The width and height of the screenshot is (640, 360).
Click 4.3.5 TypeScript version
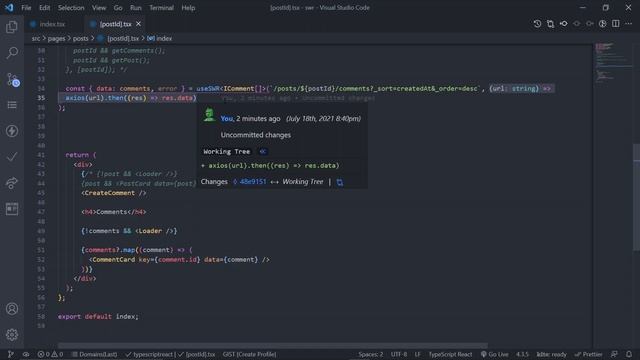522,354
